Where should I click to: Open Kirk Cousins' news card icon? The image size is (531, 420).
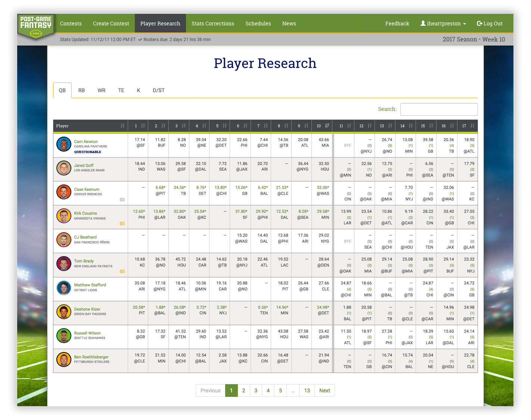(x=122, y=224)
